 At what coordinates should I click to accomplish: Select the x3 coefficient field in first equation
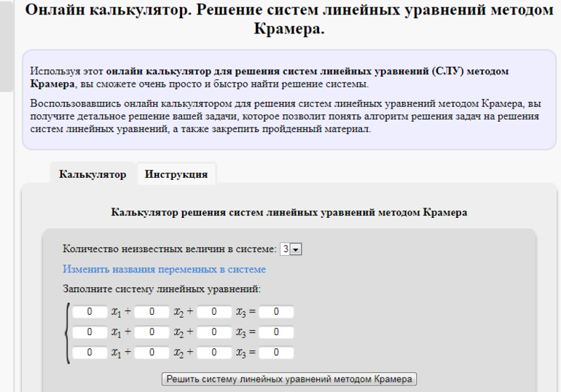[214, 312]
